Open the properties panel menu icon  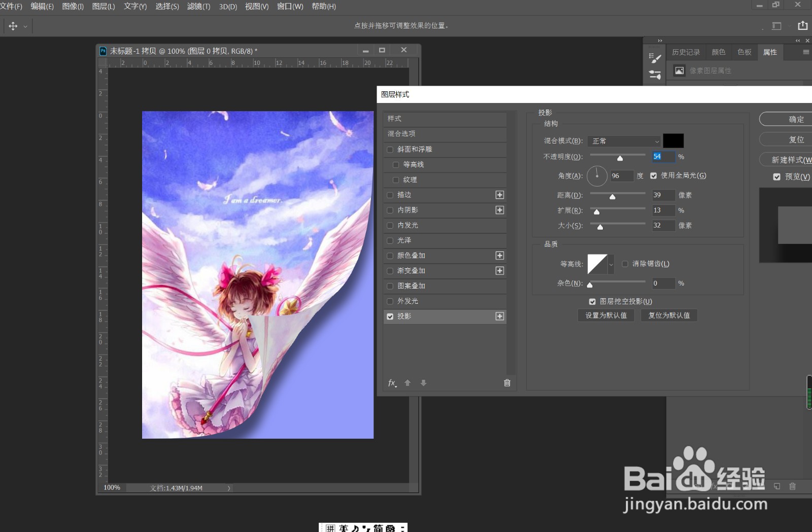click(806, 52)
